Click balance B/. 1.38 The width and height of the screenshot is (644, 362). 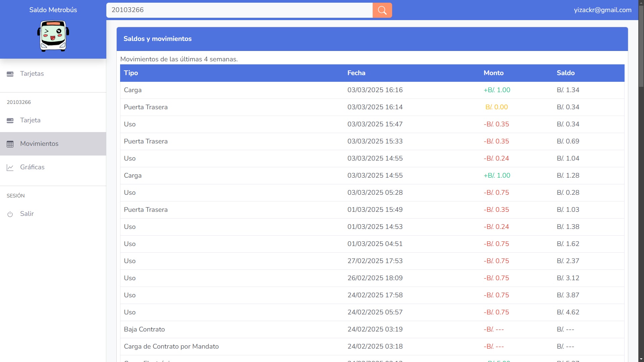pos(568,227)
